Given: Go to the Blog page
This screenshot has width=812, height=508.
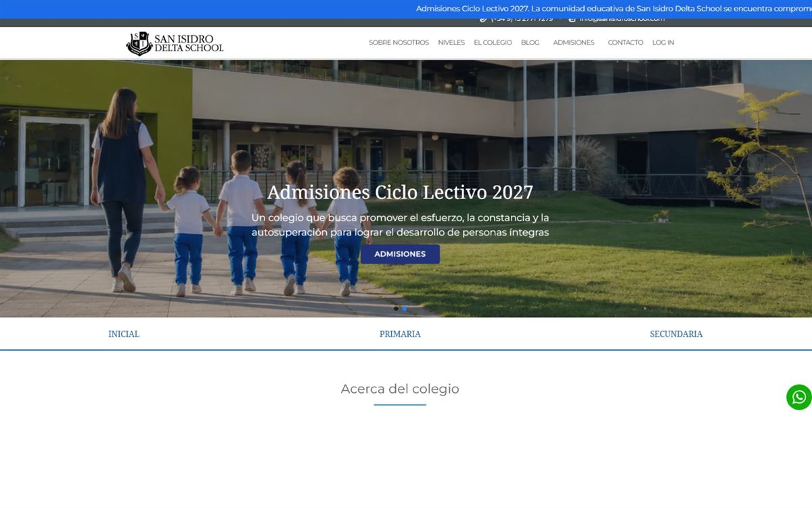Looking at the screenshot, I should tap(530, 43).
